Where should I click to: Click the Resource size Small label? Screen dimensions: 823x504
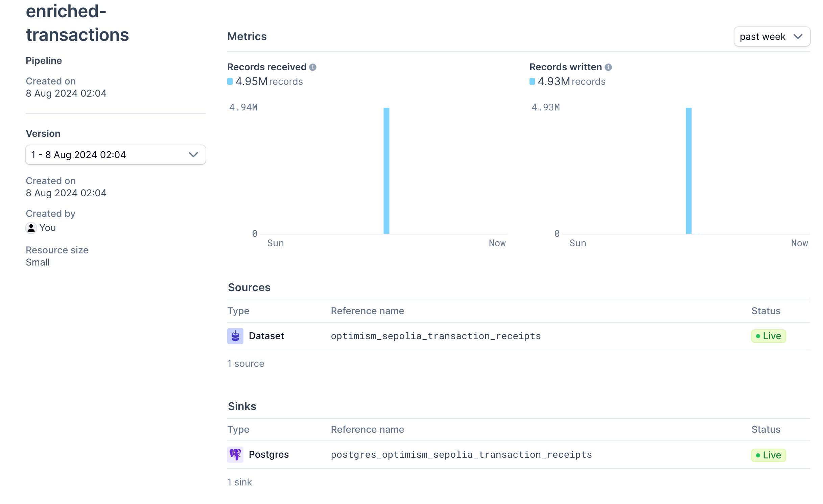(x=37, y=261)
